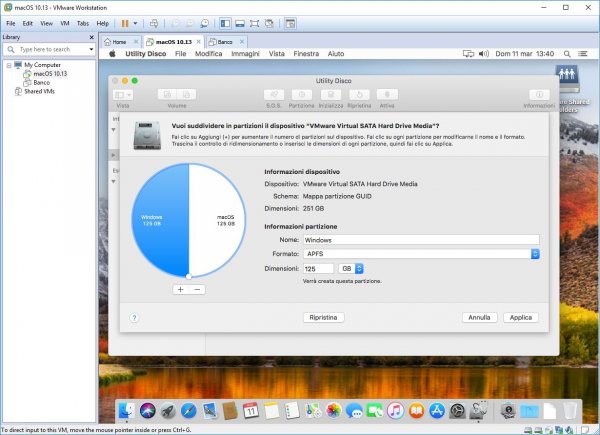This screenshot has width=600, height=435.
Task: Click the partition resize handle on the pie
Action: coord(188,276)
